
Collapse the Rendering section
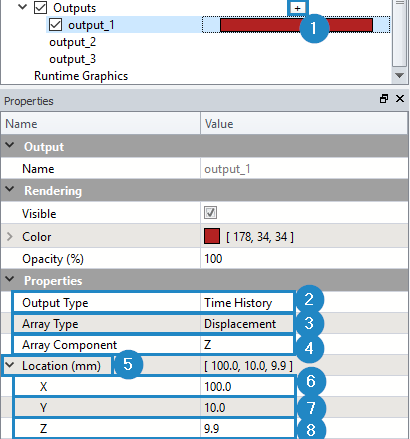pyautogui.click(x=10, y=189)
